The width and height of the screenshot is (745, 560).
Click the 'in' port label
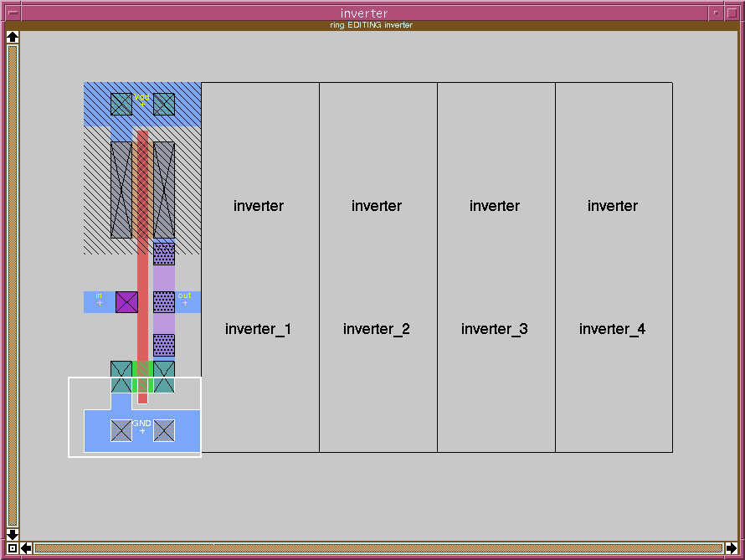point(99,295)
